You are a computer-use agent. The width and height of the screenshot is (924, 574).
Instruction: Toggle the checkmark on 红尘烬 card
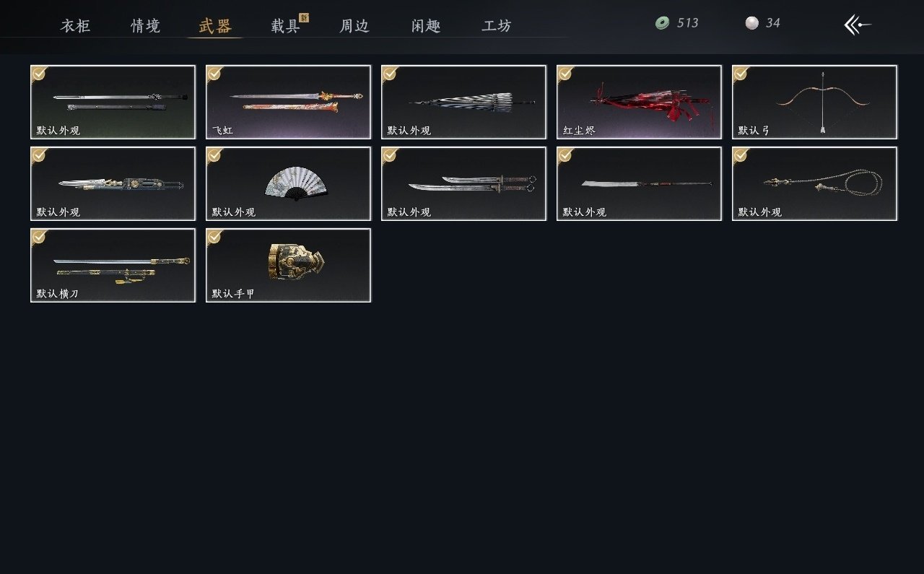coord(565,74)
